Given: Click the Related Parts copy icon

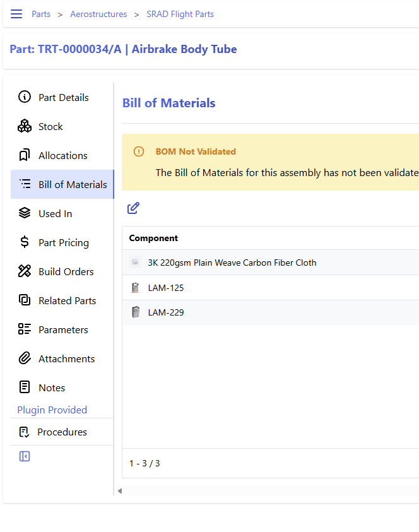Looking at the screenshot, I should click(x=25, y=300).
